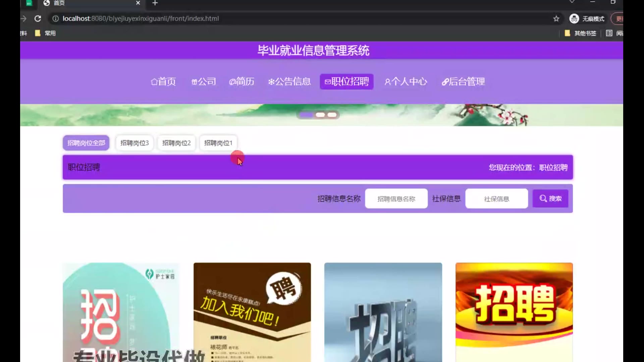Open the 其他书签 bookmarks folder

click(580, 33)
